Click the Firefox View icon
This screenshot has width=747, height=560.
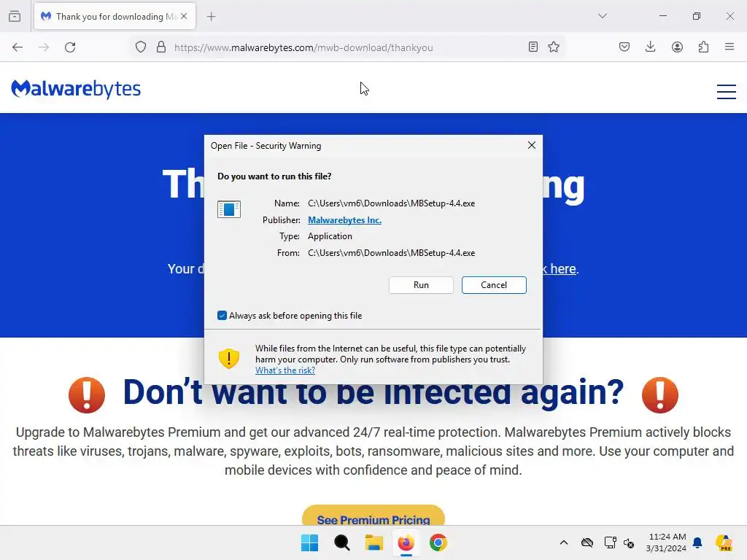point(15,16)
